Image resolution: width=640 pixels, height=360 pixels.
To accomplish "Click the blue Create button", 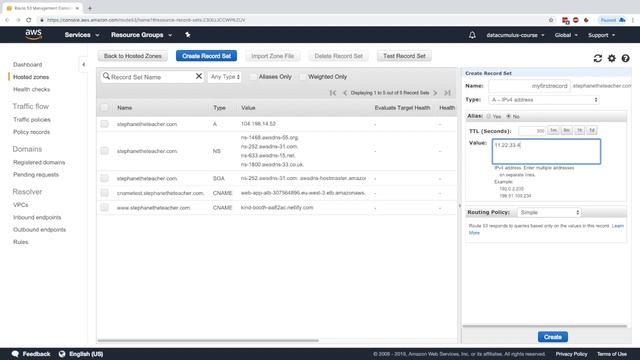I will click(553, 337).
